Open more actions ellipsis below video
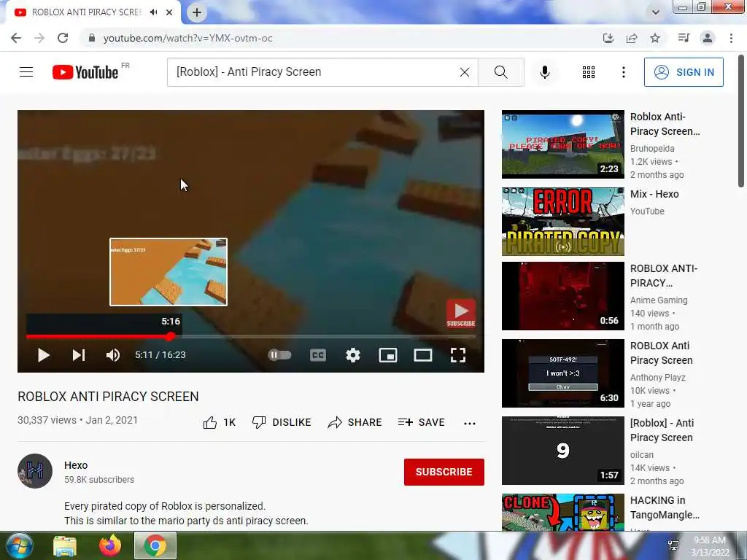The image size is (747, 560). click(470, 423)
